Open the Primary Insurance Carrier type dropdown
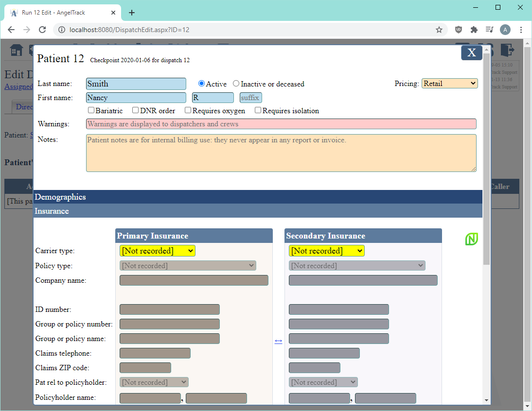Viewport: 532px width, 411px height. [x=157, y=251]
